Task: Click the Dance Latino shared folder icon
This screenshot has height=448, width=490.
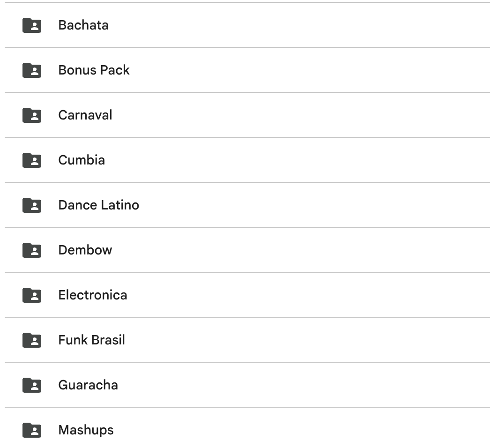Action: click(x=32, y=205)
